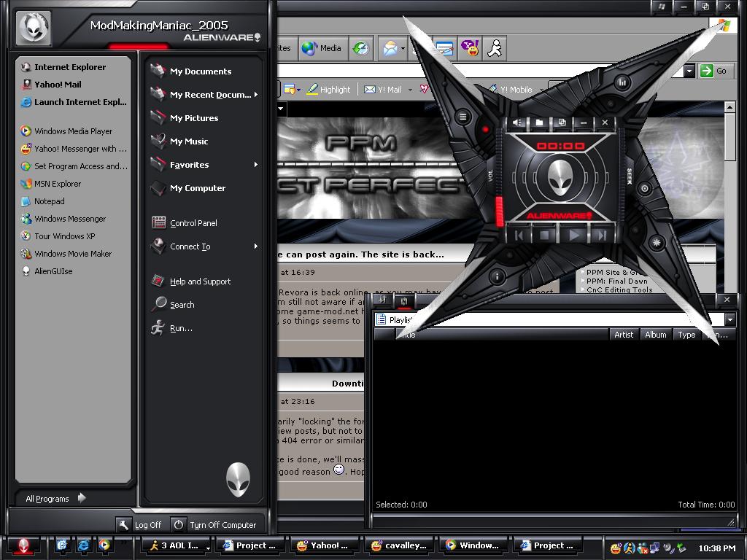Open the Playlist dropdown in the playlist window
The height and width of the screenshot is (560, 747).
pos(730,319)
